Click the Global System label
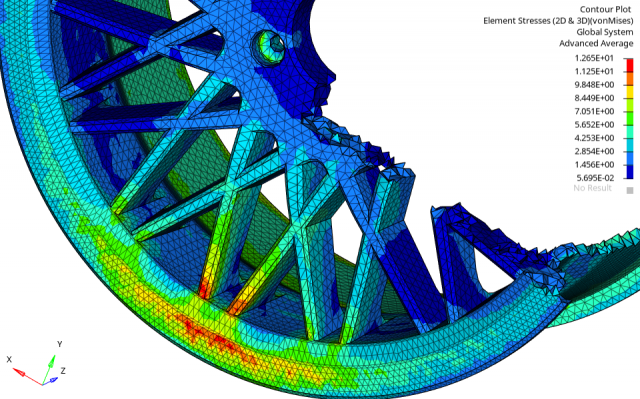Screen dimensions: 640x399 [604, 32]
